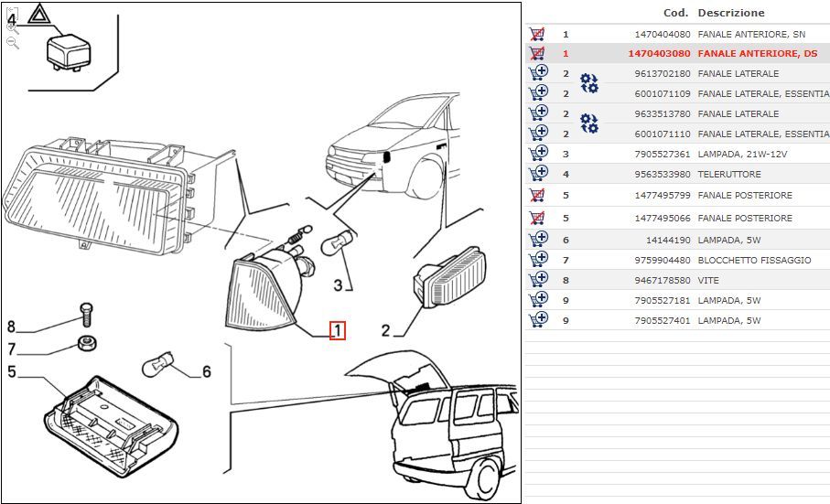
Task: Add TELERUTTORE 9563533980 to the cart
Action: (538, 173)
